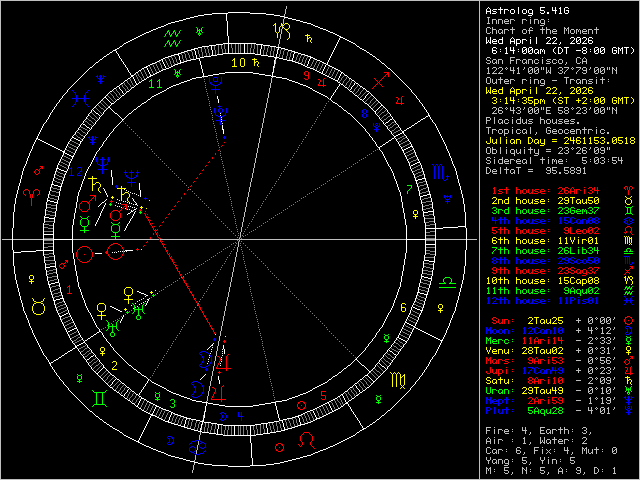Click the Taurus glyph on the wheel's outer ring

coord(39,309)
